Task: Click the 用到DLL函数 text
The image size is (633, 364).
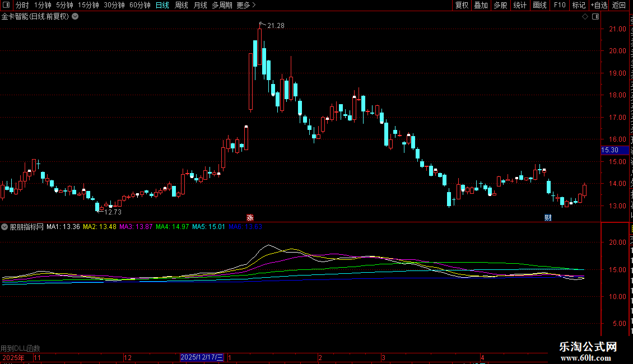Action: 20,348
